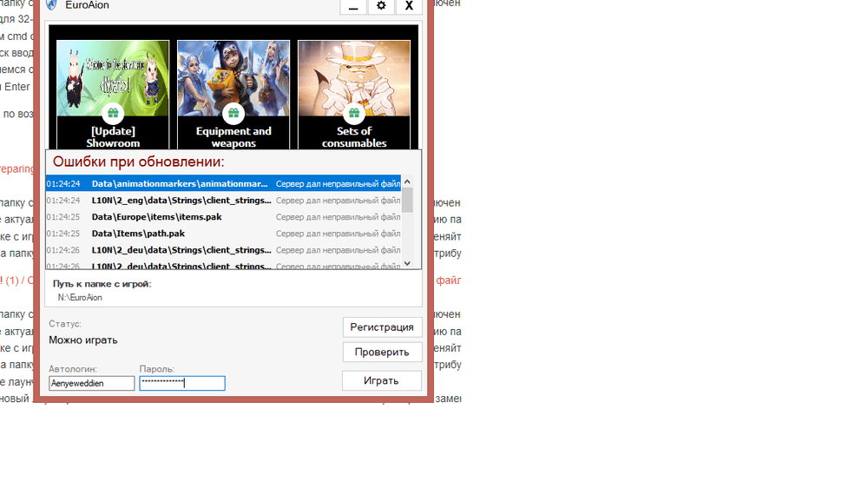868x488 pixels.
Task: Open the [Update] Showroom banner image
Action: tap(113, 76)
